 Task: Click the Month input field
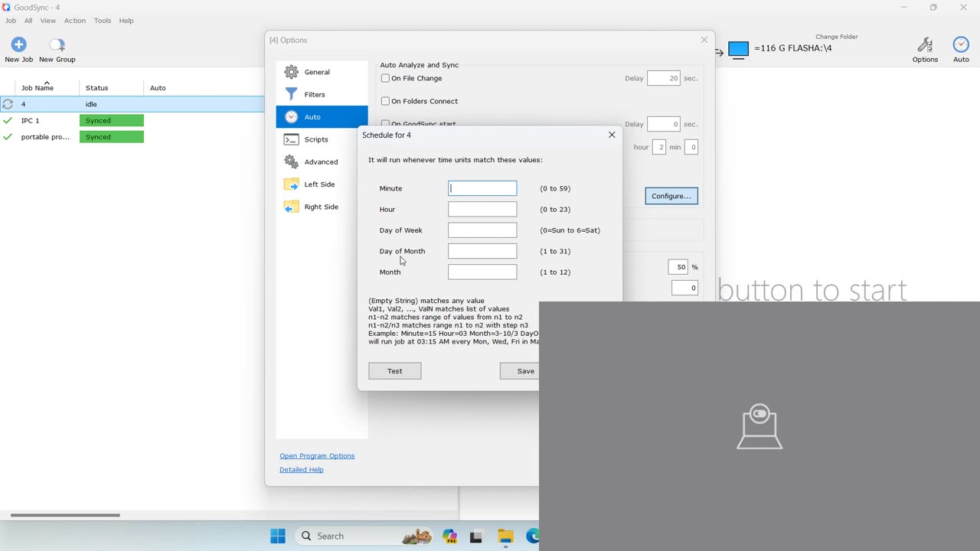tap(482, 272)
